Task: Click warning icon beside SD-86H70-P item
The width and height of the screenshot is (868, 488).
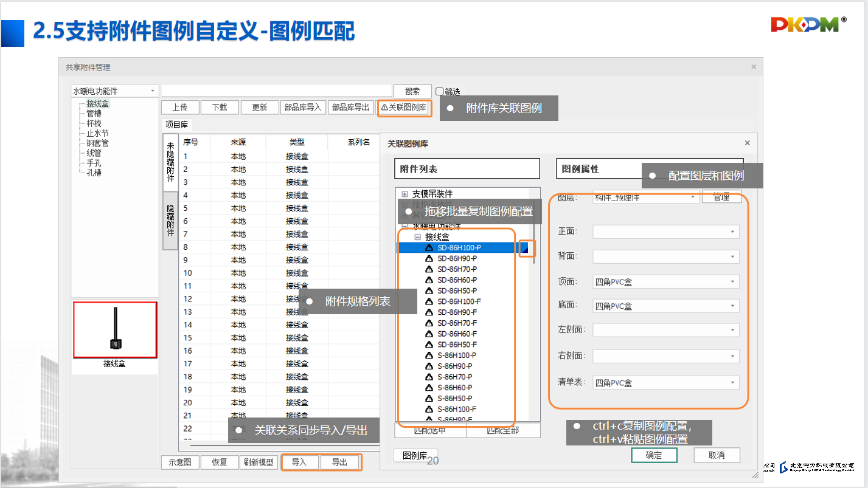Action: point(429,269)
